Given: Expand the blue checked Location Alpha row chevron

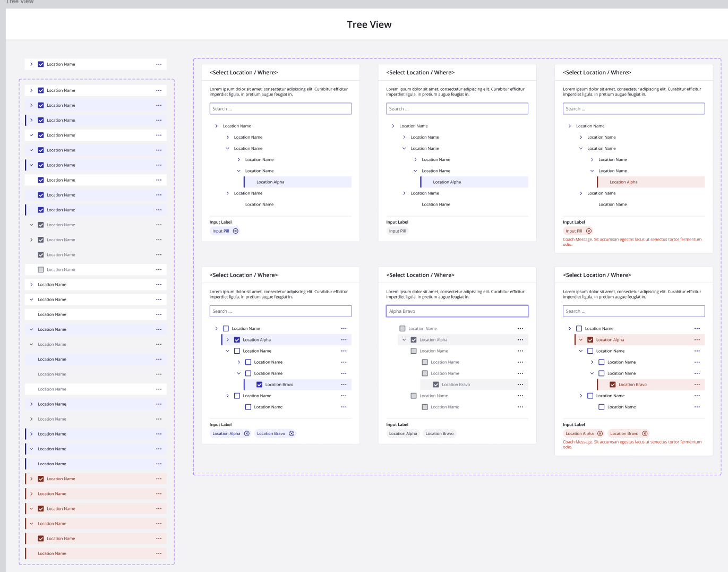Looking at the screenshot, I should click(228, 340).
